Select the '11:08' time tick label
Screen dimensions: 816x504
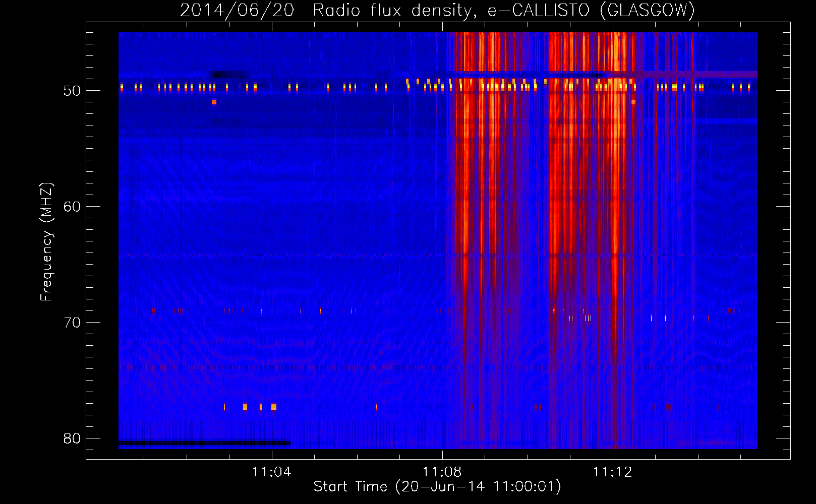[x=442, y=472]
